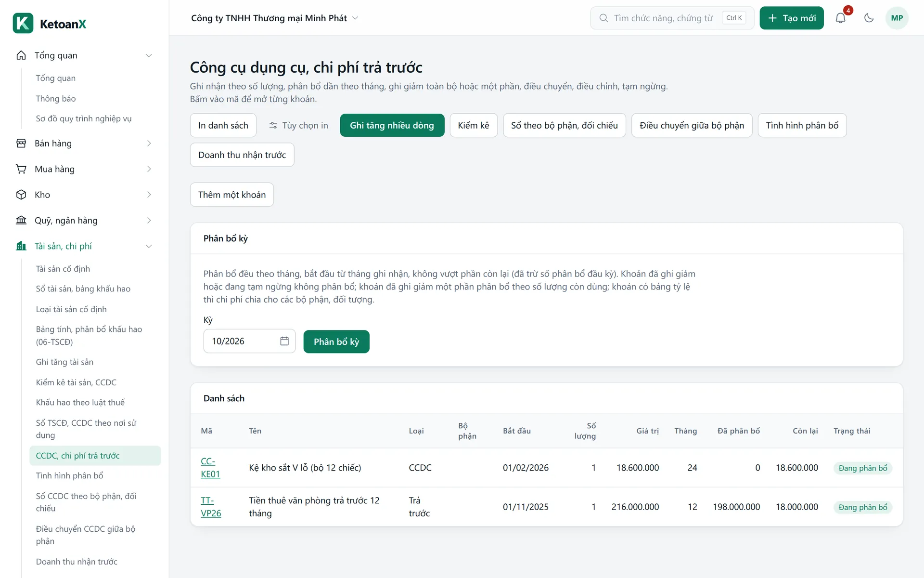This screenshot has height=578, width=924.
Task: Open the calendar picker in Kỳ field
Action: coord(284,341)
